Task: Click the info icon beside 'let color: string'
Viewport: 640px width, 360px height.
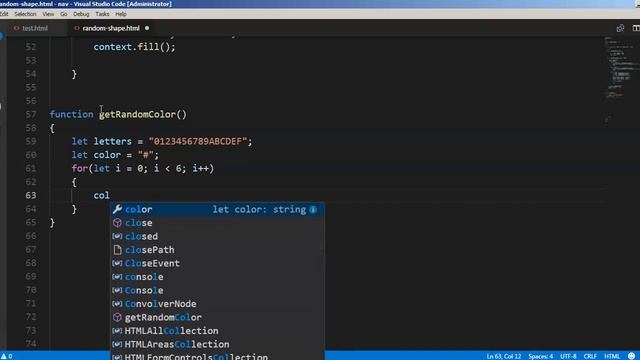Action: [313, 210]
